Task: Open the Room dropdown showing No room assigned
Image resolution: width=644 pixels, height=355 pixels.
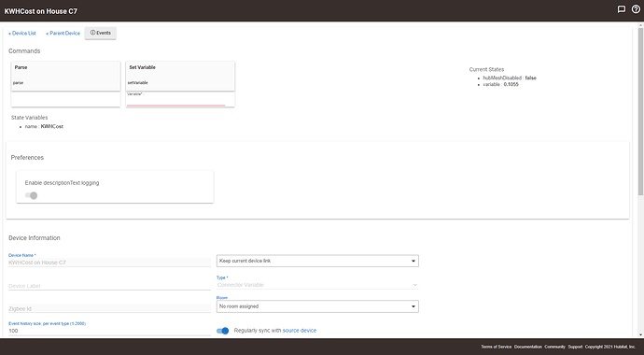Action: coord(317,306)
